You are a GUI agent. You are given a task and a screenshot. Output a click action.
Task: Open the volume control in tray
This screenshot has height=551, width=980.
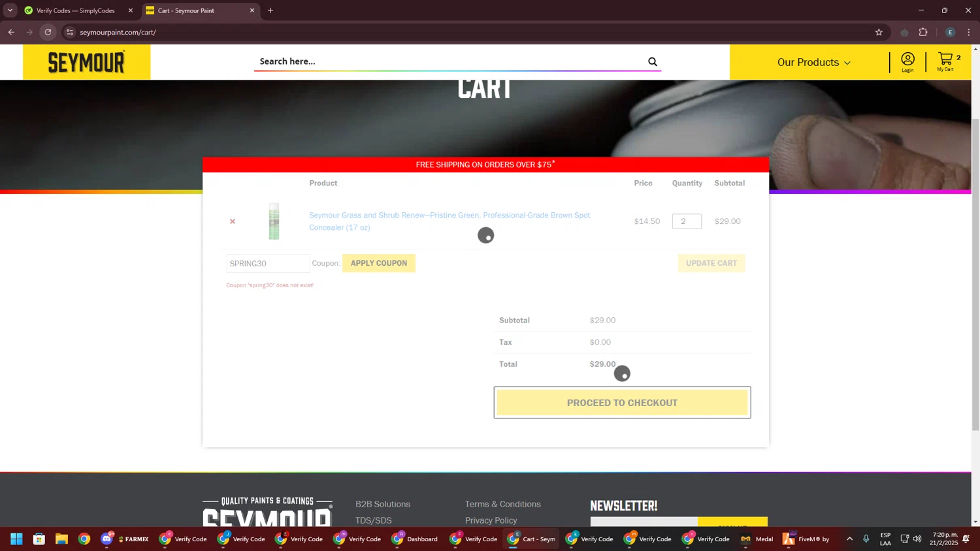click(917, 539)
